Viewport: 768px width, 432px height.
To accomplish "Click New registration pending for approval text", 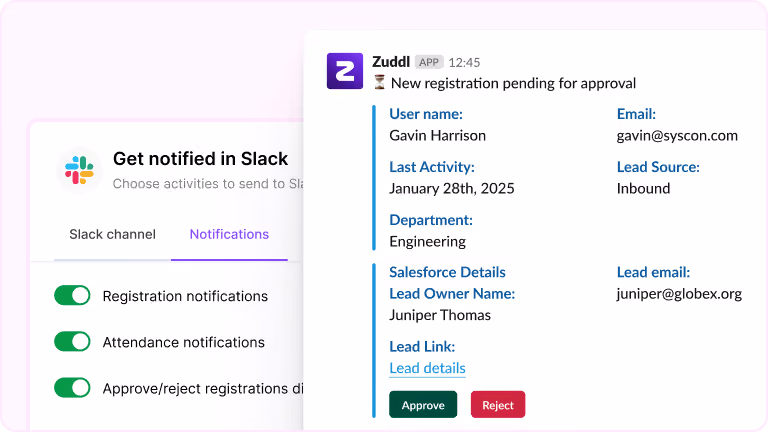I will (513, 83).
